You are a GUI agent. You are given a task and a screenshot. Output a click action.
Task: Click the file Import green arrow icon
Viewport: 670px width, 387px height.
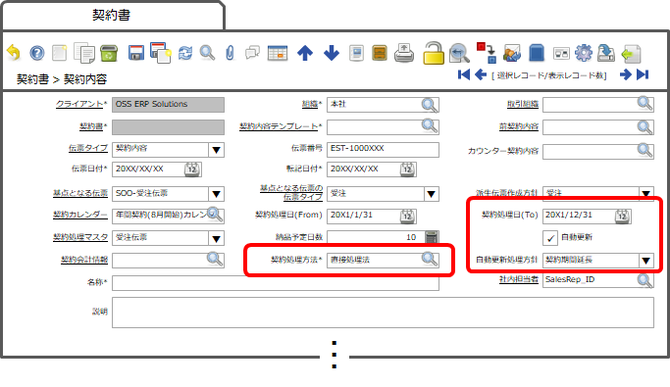631,53
